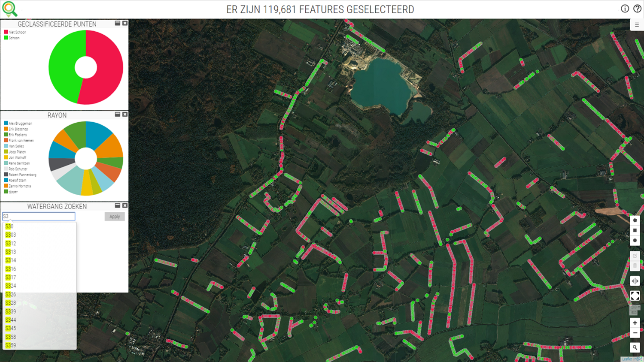Select the draw rectangle tool
Viewport: 644px width, 362px height.
[635, 230]
